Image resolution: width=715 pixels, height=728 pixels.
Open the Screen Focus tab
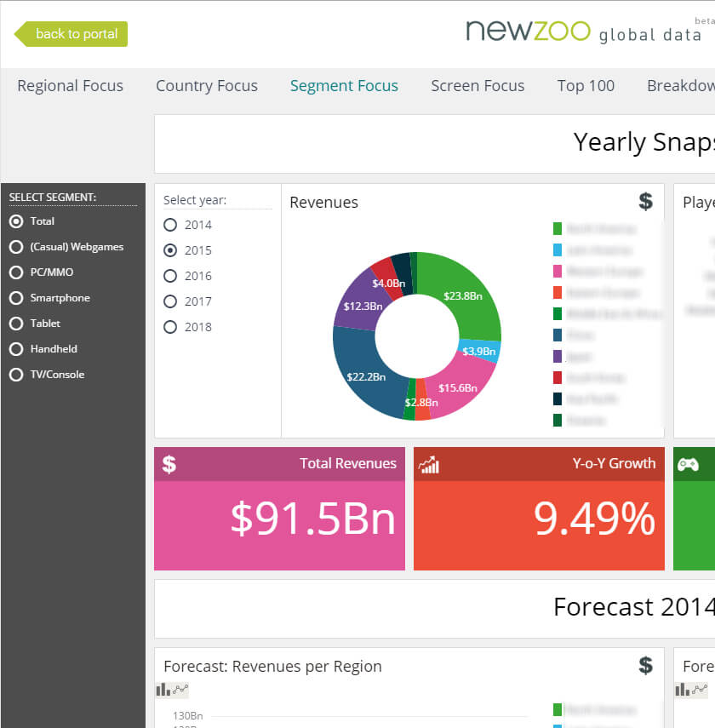478,86
